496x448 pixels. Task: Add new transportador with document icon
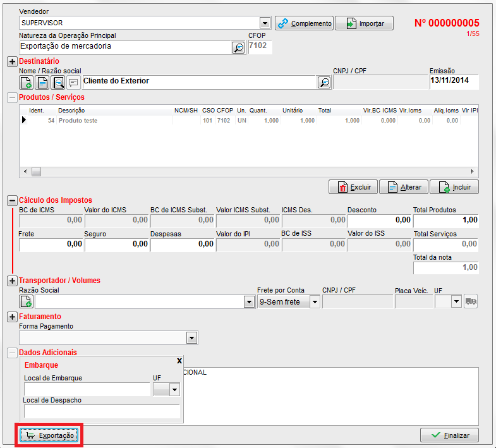27,302
